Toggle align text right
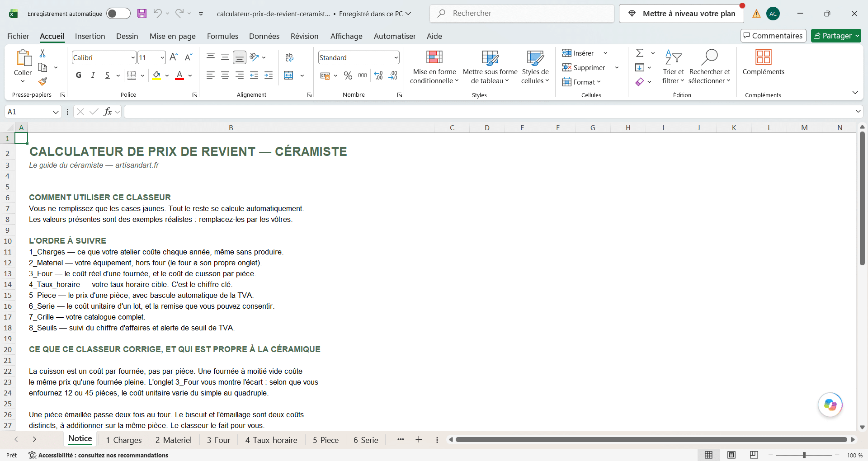 (240, 75)
